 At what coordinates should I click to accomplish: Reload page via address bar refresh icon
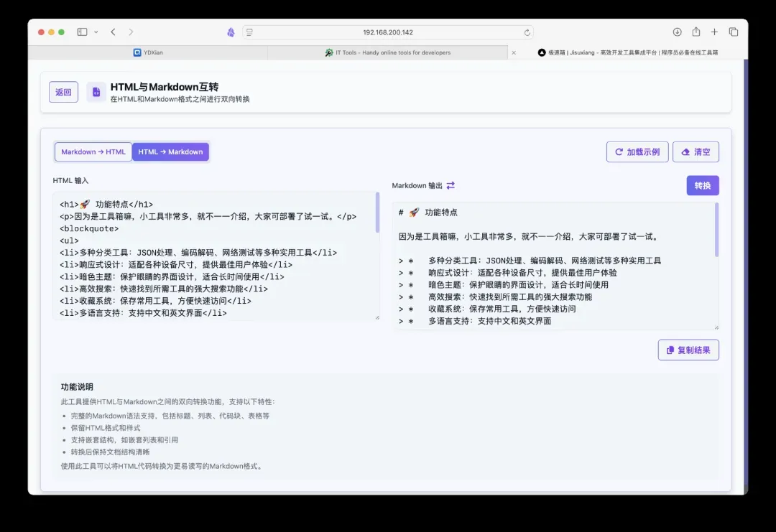pyautogui.click(x=527, y=32)
